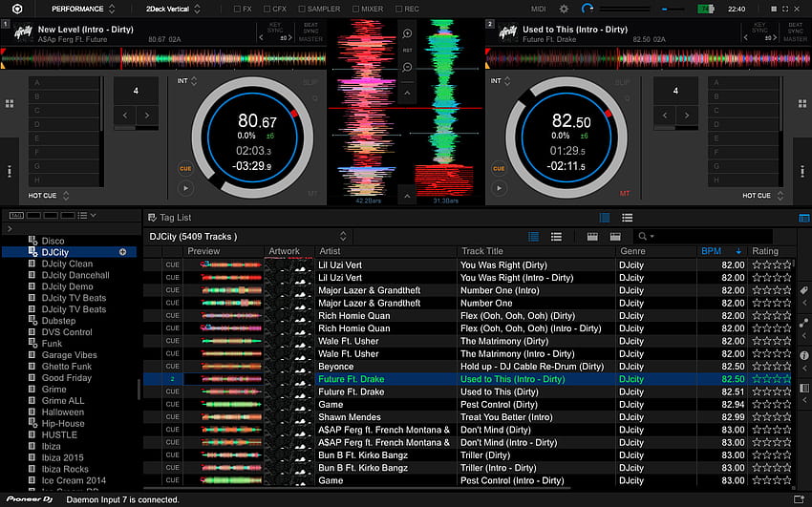Open deck 2 pad grid icon
Image resolution: width=812 pixels, height=507 pixels.
tap(802, 103)
